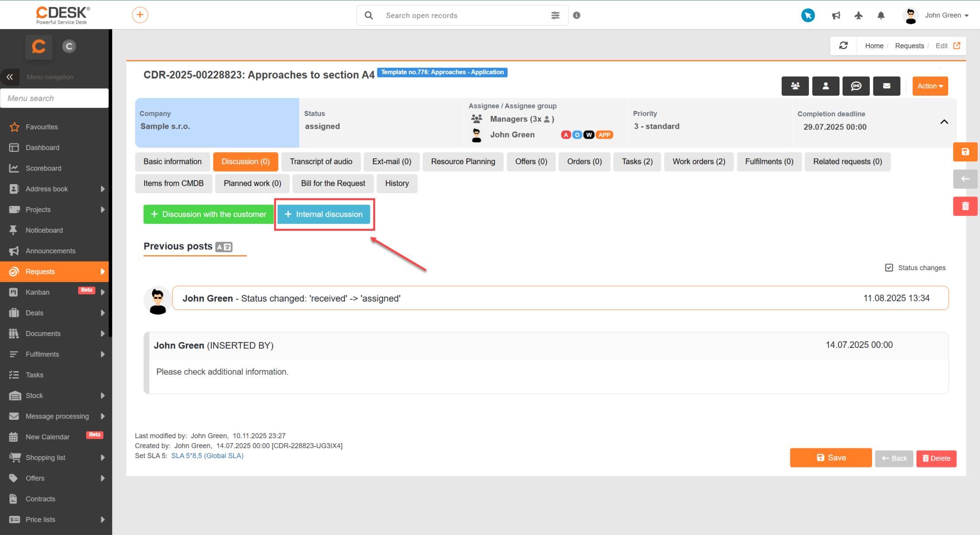Click the orange plus add-new icon
Image resolution: width=980 pixels, height=535 pixels.
(x=140, y=15)
